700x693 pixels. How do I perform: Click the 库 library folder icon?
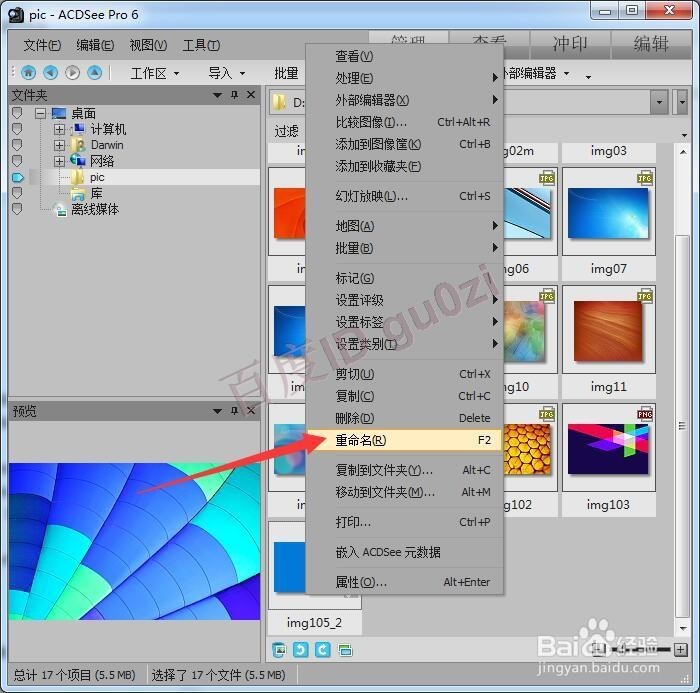pyautogui.click(x=78, y=193)
